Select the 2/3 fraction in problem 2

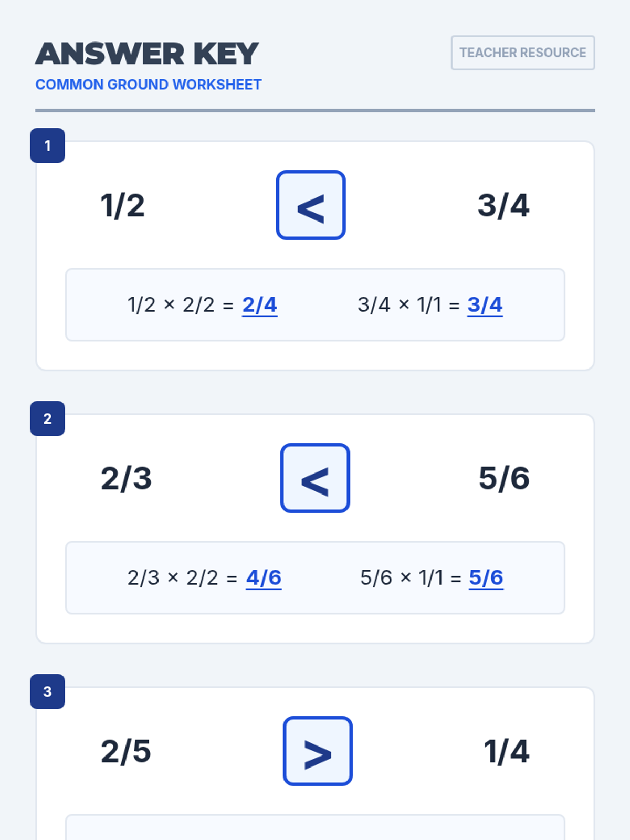click(x=127, y=478)
